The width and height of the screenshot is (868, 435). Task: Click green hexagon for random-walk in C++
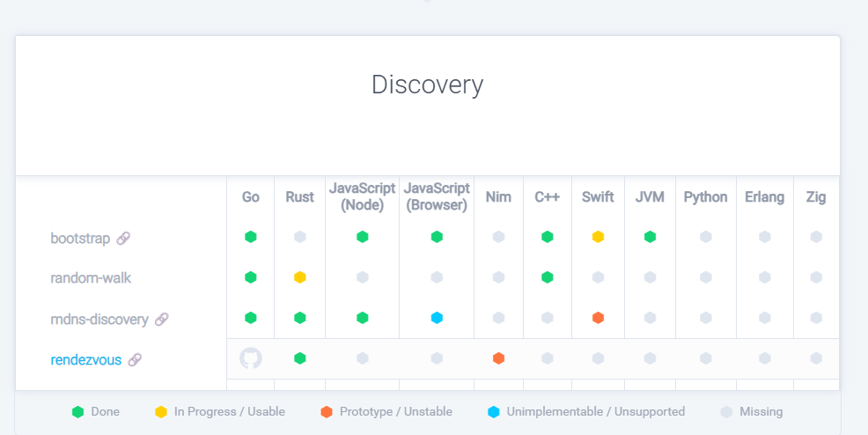[548, 277]
